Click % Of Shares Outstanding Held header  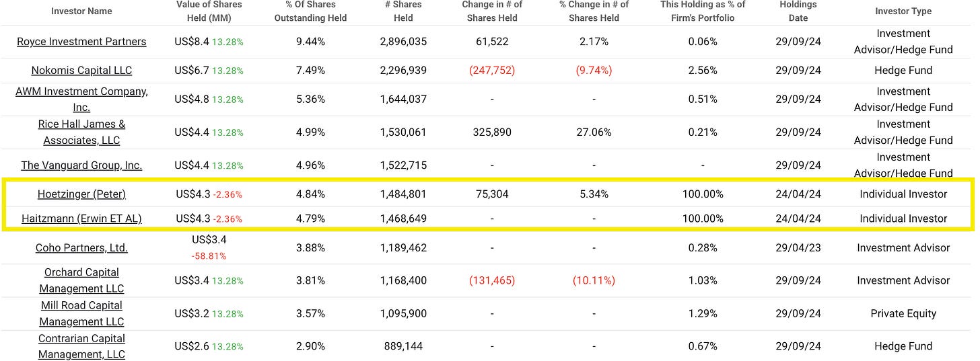pyautogui.click(x=310, y=11)
